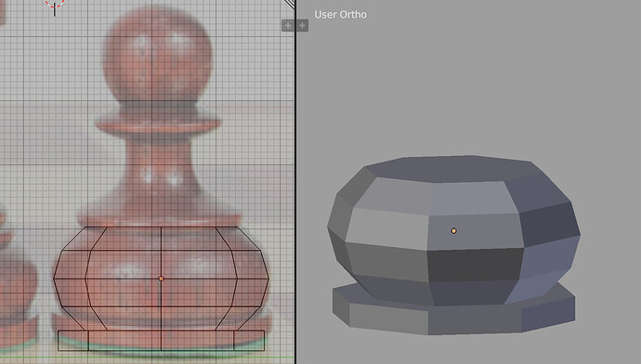Click the User Ortho view label
The height and width of the screenshot is (364, 641).
(x=341, y=15)
